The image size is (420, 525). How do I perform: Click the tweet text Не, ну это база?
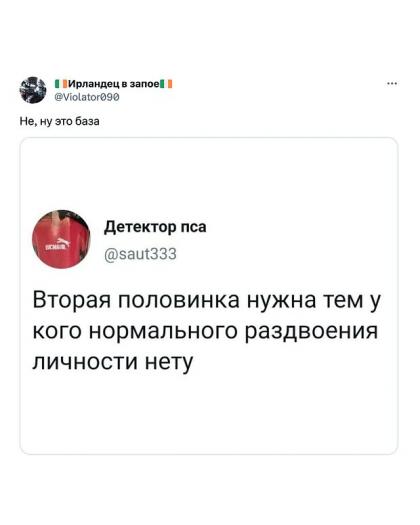(x=60, y=121)
